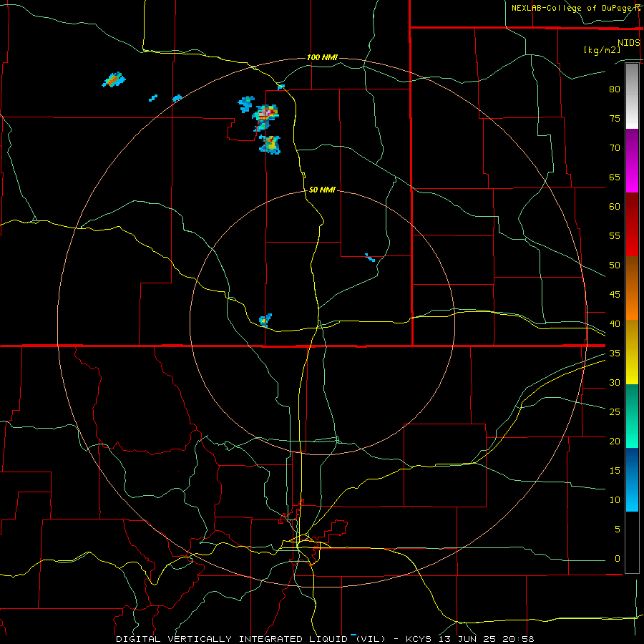The image size is (644, 644).
Task: Click scale value 45
Action: pos(615,295)
